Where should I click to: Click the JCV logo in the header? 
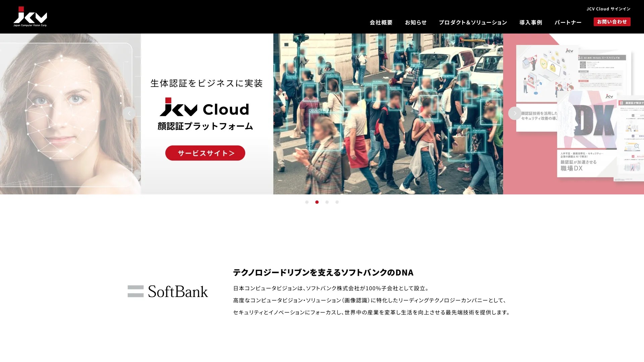tap(30, 16)
